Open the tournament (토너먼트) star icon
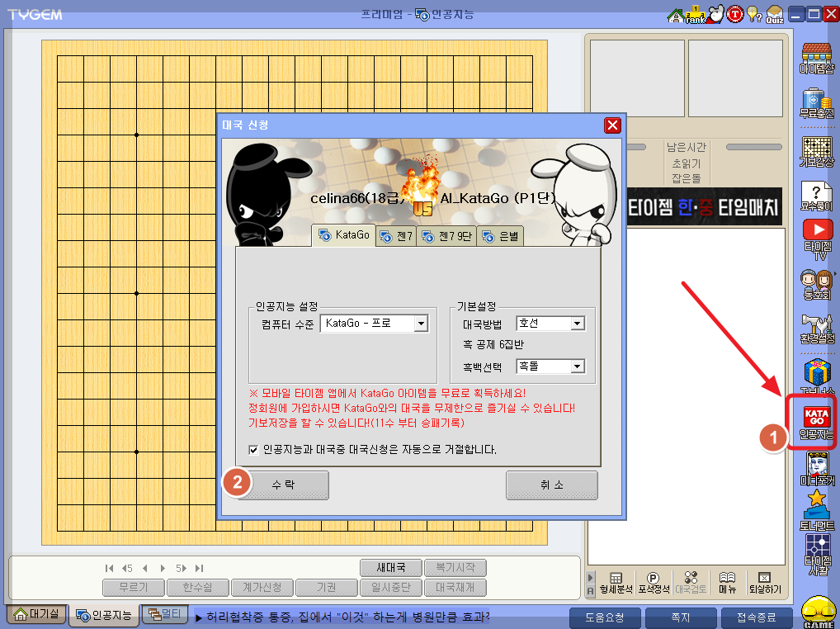The image size is (840, 629). 816,510
